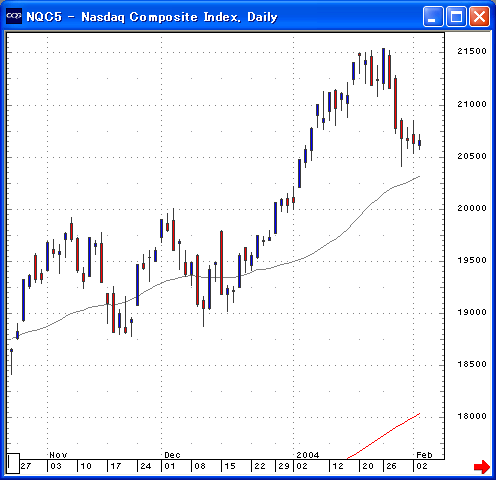Click date 02 under Feb on time axis
The height and width of the screenshot is (480, 496).
[x=422, y=466]
